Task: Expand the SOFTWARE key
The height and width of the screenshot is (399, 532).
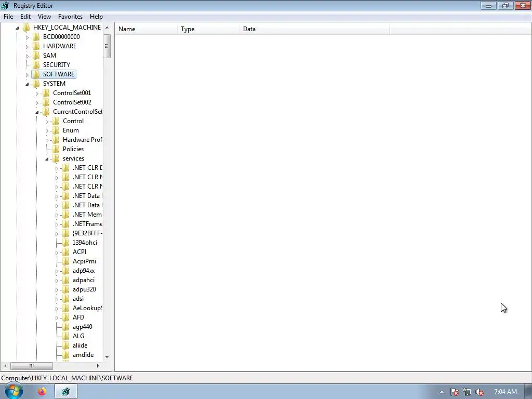Action: point(27,75)
